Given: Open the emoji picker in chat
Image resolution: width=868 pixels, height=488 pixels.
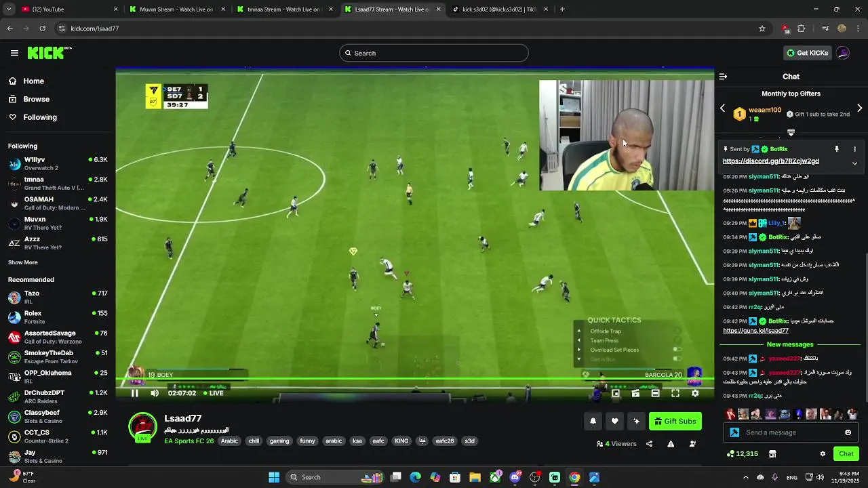Looking at the screenshot, I should (x=848, y=432).
